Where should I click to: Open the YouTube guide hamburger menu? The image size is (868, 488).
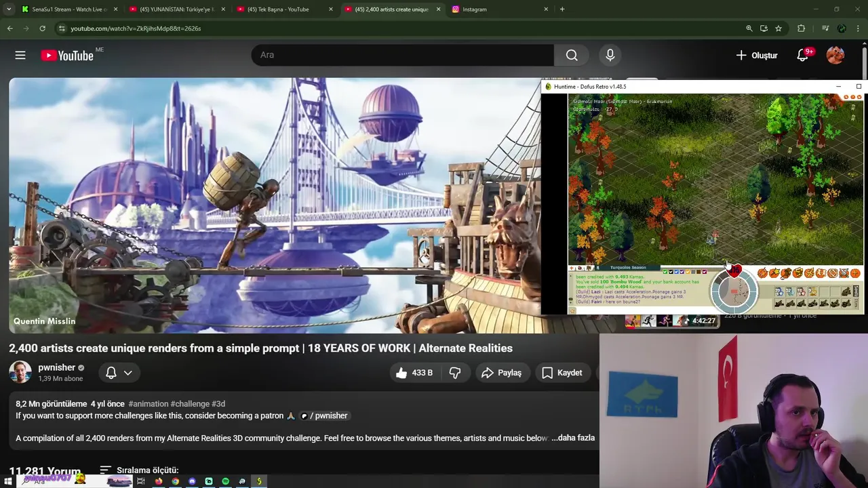pos(20,55)
